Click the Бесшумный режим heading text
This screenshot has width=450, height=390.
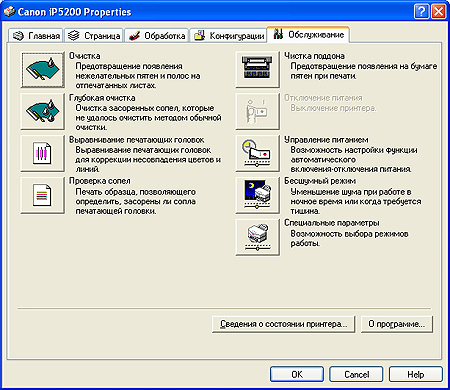pyautogui.click(x=320, y=181)
